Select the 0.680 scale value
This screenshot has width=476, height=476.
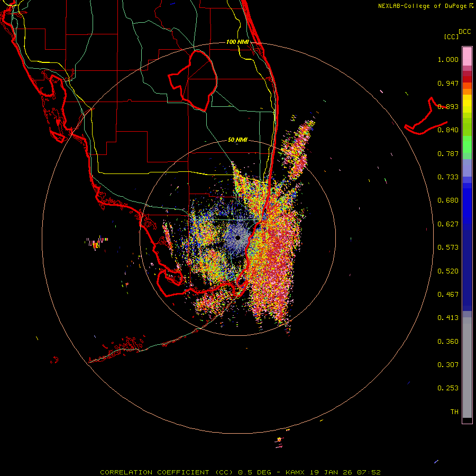[448, 200]
